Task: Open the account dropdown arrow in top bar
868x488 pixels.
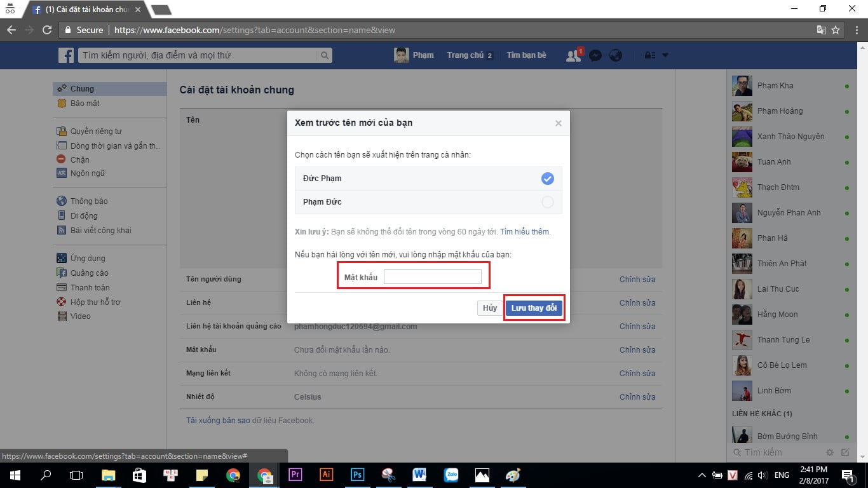Action: coord(665,55)
